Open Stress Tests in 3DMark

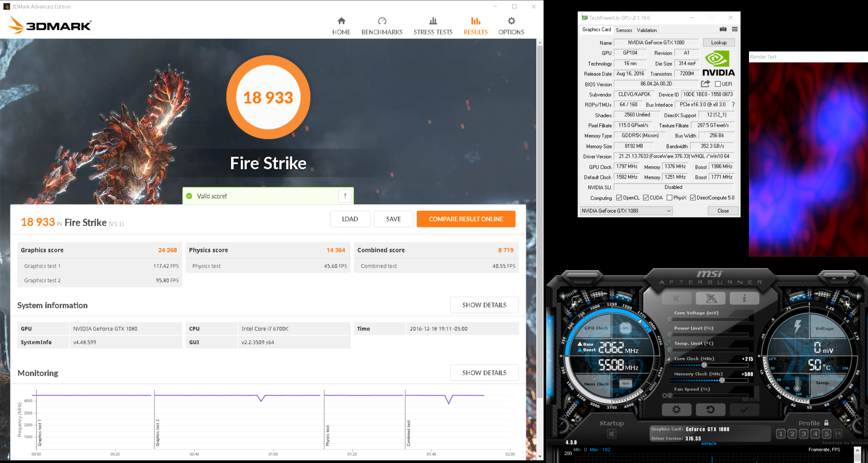tap(433, 26)
